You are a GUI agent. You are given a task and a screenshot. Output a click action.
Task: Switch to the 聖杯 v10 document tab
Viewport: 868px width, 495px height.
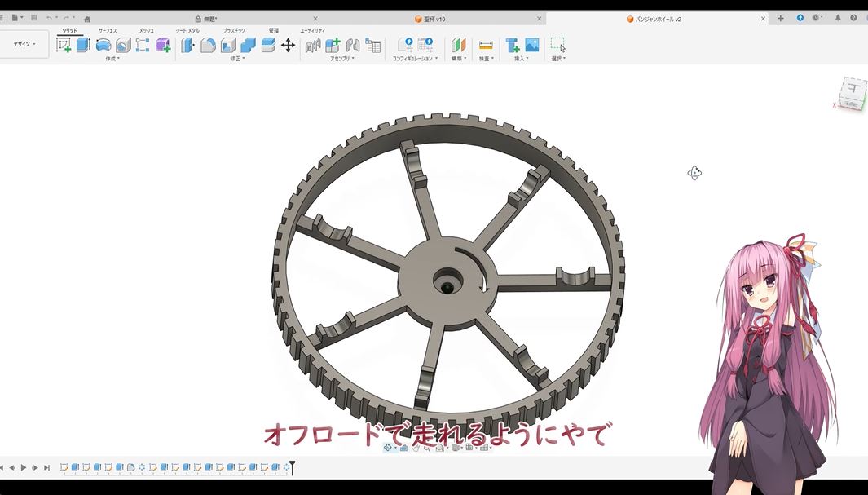pyautogui.click(x=432, y=19)
